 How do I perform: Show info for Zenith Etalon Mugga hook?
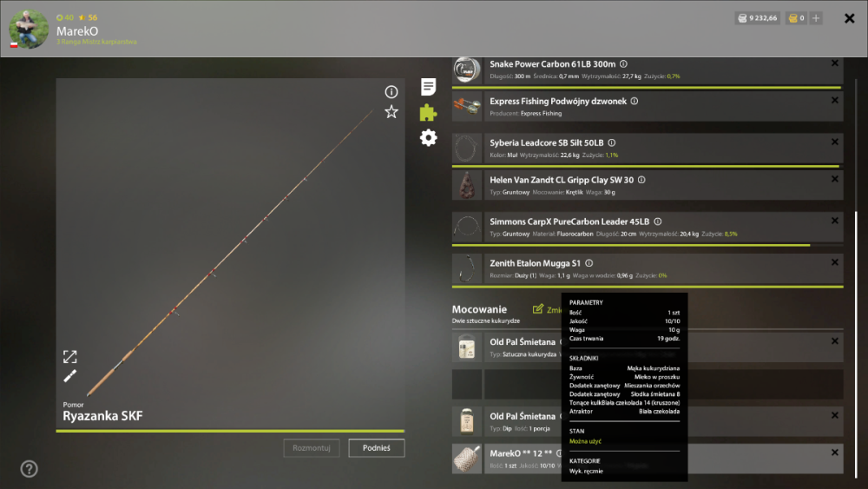click(x=589, y=263)
